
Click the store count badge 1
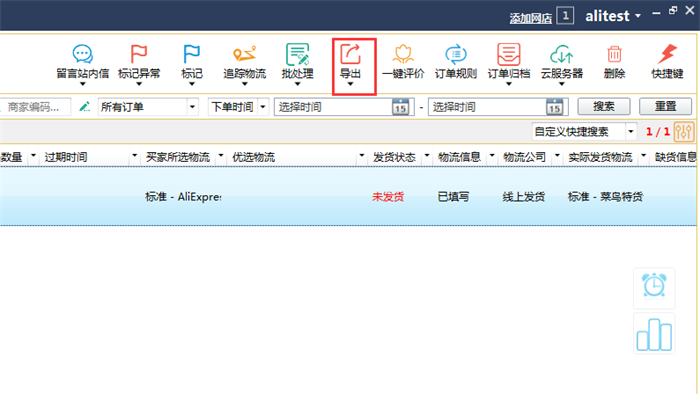point(566,16)
